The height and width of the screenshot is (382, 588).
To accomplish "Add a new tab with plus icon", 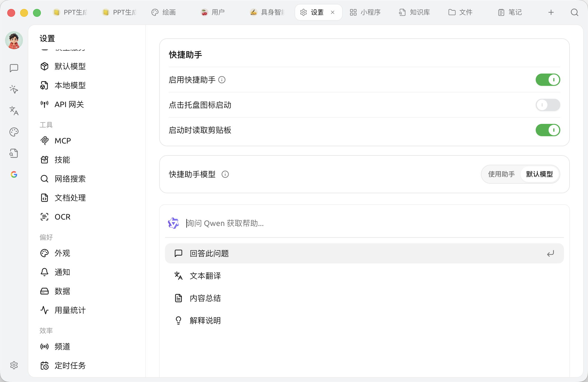I will click(551, 12).
